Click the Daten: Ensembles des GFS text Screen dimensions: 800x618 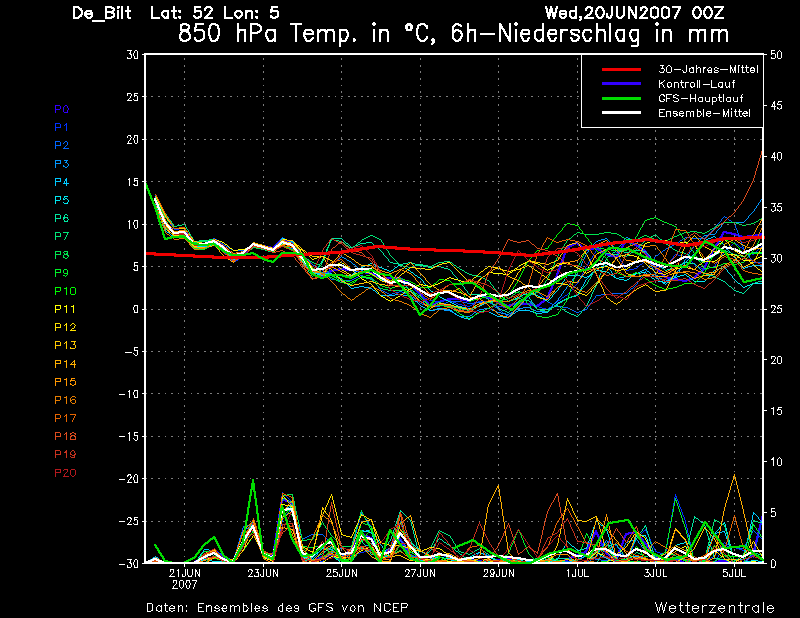click(x=277, y=608)
